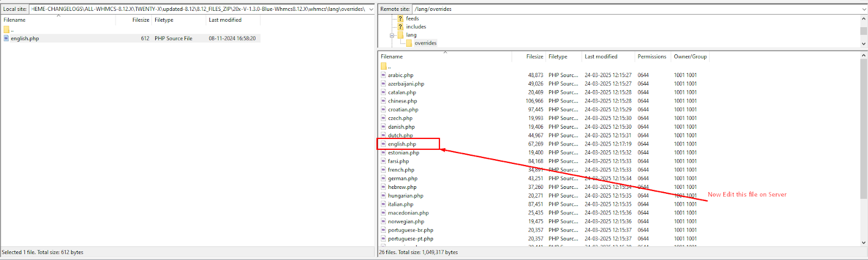Sort remote files by Filesize column
The image size is (868, 260).
pos(534,56)
